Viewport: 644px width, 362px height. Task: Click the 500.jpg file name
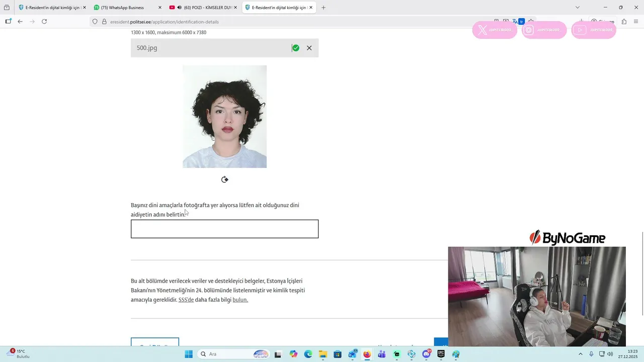[x=147, y=48]
